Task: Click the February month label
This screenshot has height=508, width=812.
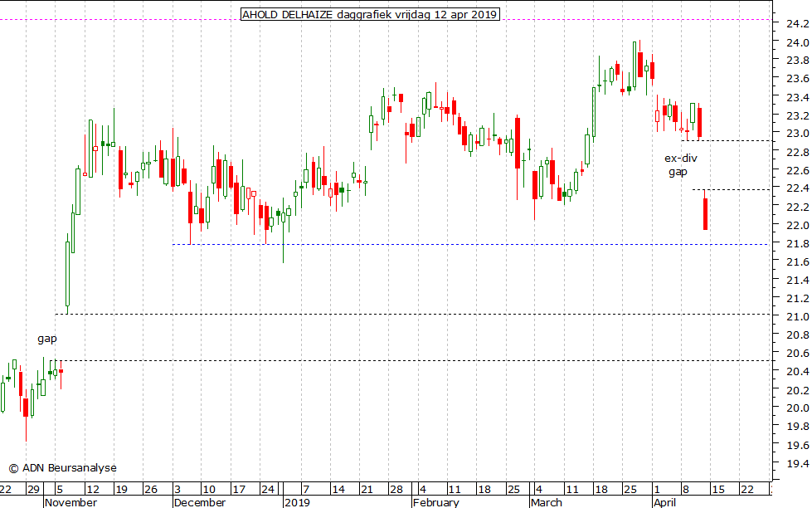Action: click(436, 502)
